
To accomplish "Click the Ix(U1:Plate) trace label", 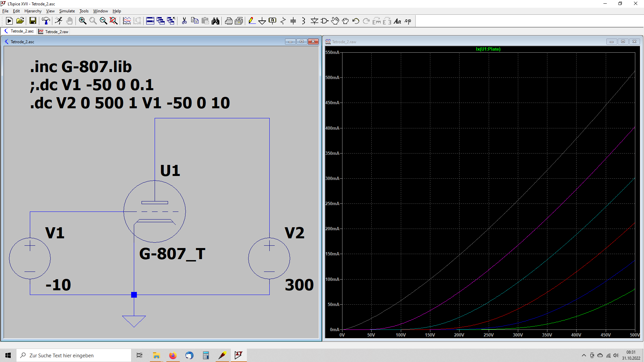I will 488,49.
